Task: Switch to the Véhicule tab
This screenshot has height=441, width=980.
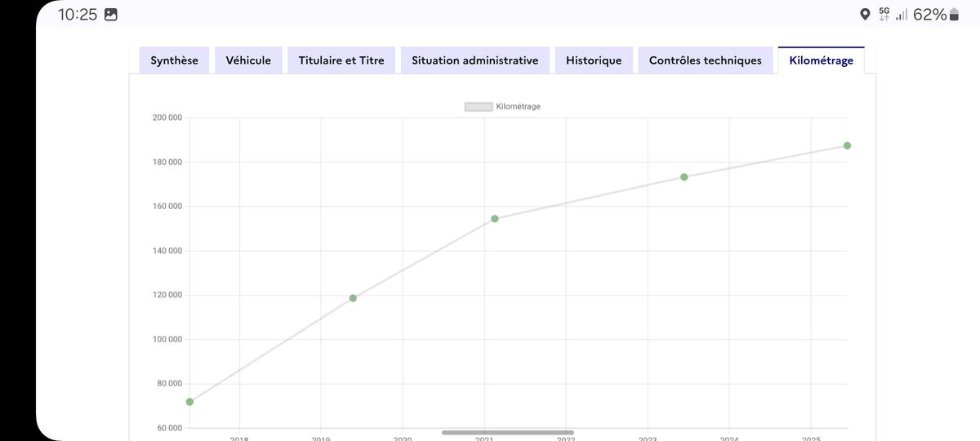Action: [x=248, y=60]
